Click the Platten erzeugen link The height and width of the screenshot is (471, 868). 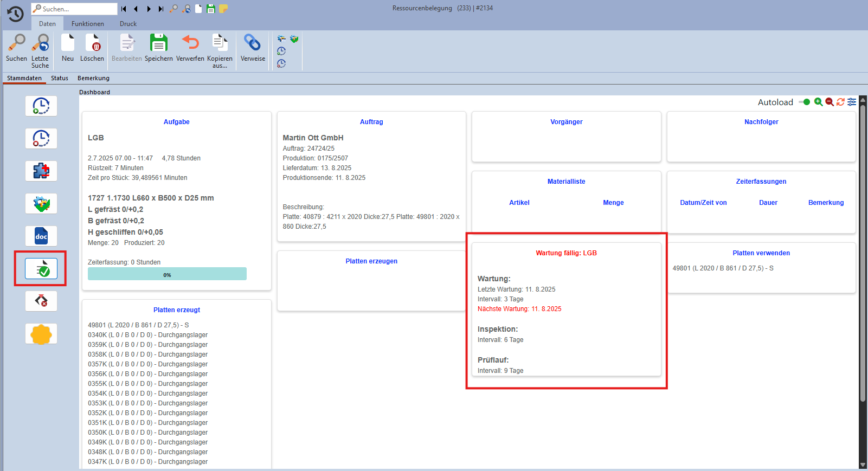coord(371,261)
